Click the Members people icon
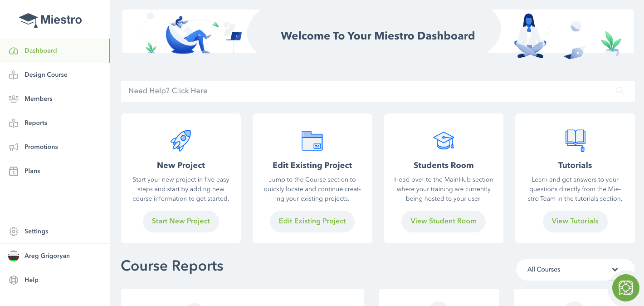The image size is (644, 306). click(x=14, y=99)
